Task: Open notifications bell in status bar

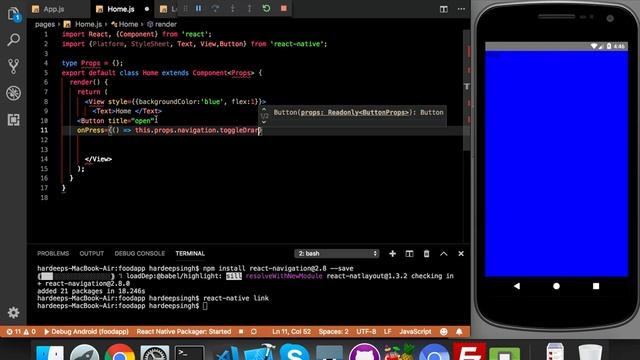Action: [x=459, y=331]
